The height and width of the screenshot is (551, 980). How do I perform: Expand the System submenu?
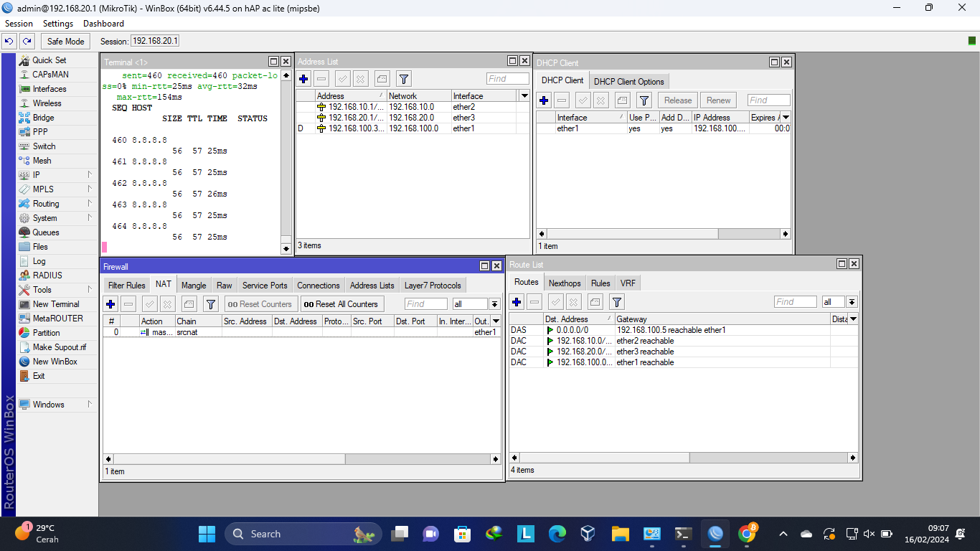point(57,218)
